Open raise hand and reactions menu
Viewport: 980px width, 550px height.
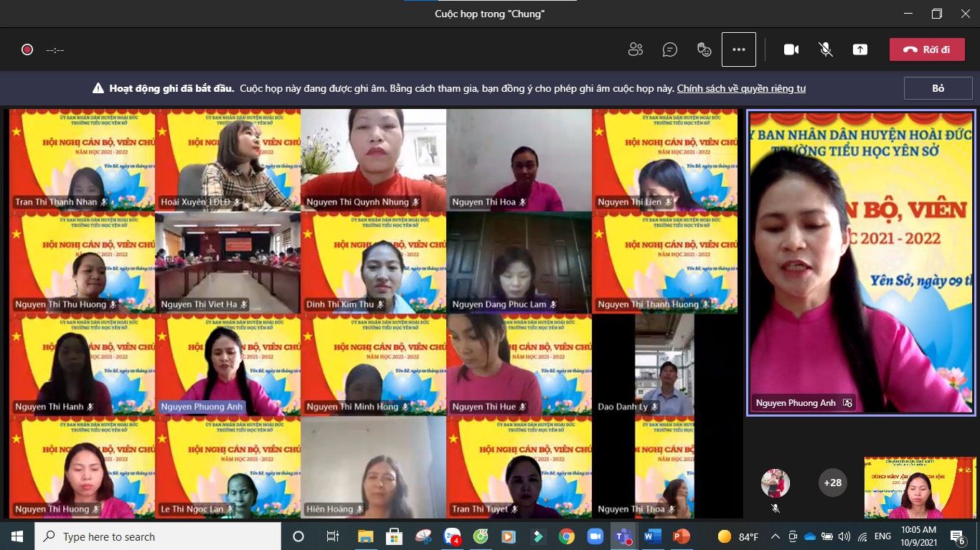coord(705,49)
